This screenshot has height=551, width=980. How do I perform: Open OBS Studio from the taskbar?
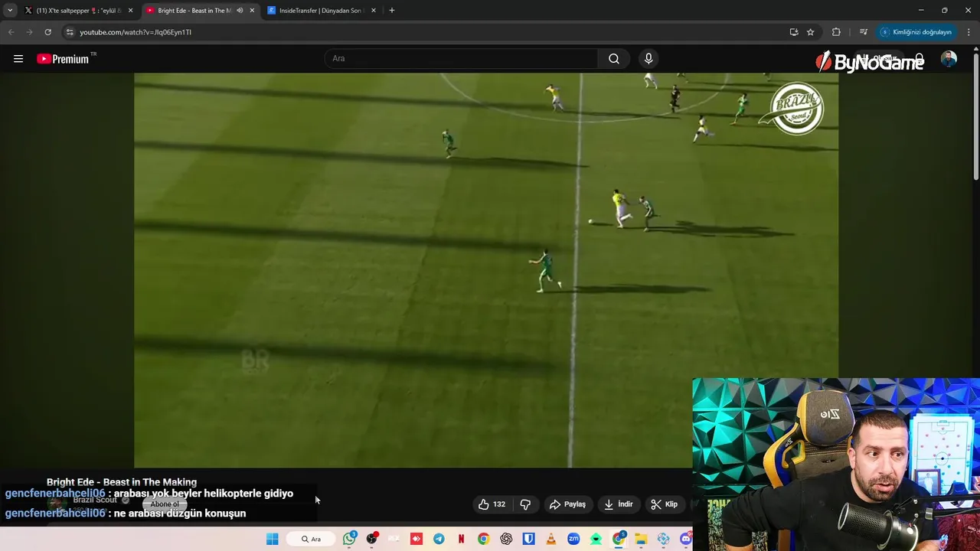click(x=371, y=539)
